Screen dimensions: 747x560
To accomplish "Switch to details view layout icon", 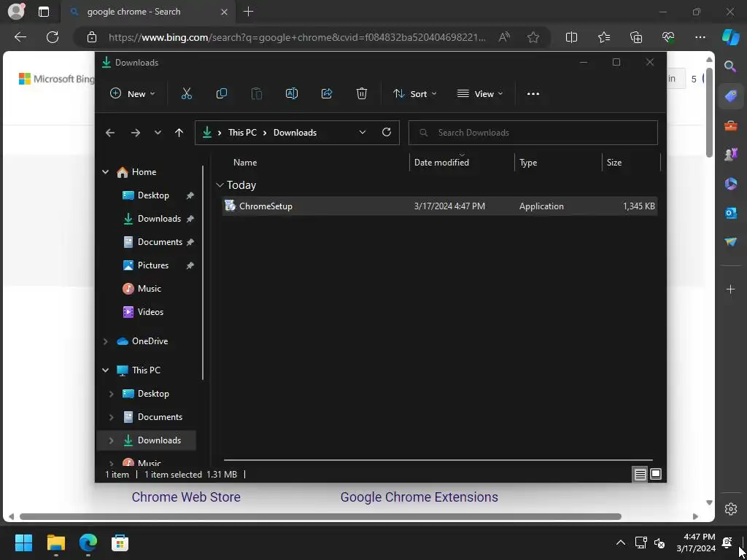I will click(640, 474).
